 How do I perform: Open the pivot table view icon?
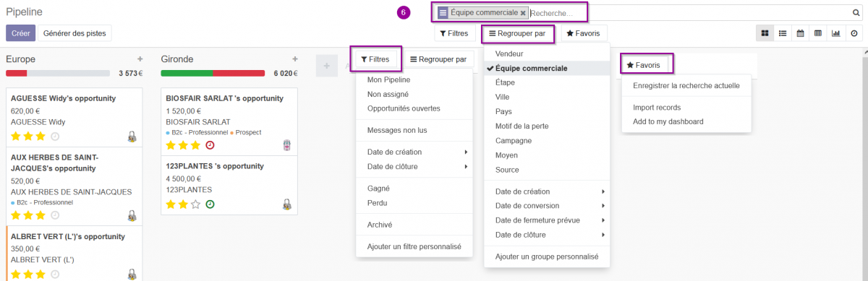pyautogui.click(x=818, y=33)
